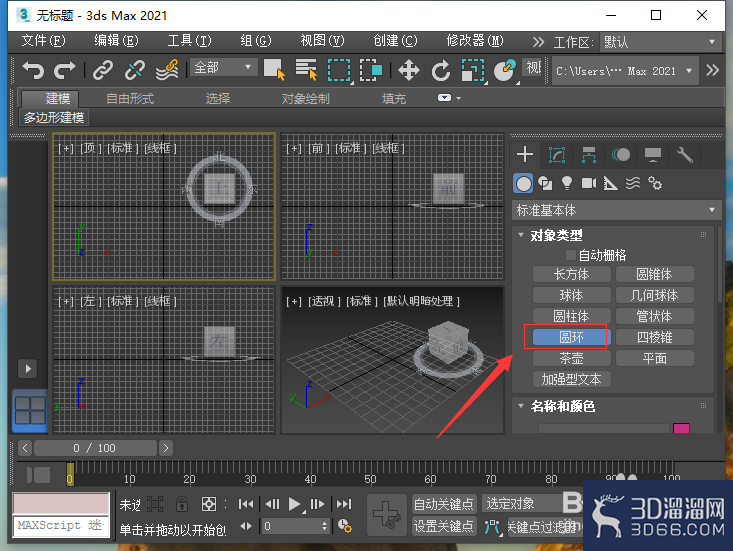Image resolution: width=733 pixels, height=551 pixels.
Task: Click the Bind to Space Warp icon
Action: (167, 70)
